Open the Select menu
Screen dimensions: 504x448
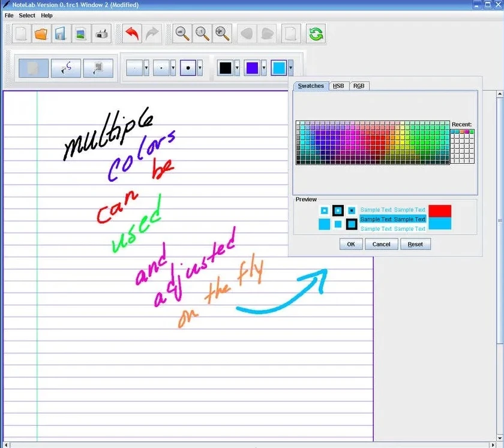27,16
